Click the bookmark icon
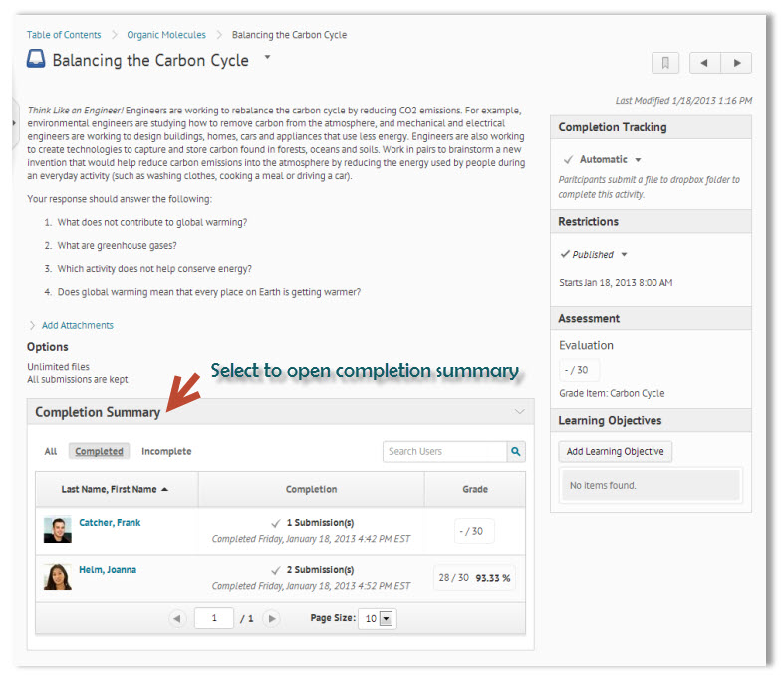784x675 pixels. (x=665, y=63)
